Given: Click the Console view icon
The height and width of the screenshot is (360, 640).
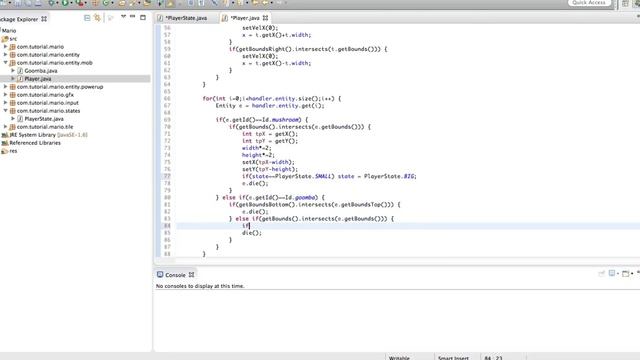Looking at the screenshot, I should [x=160, y=275].
